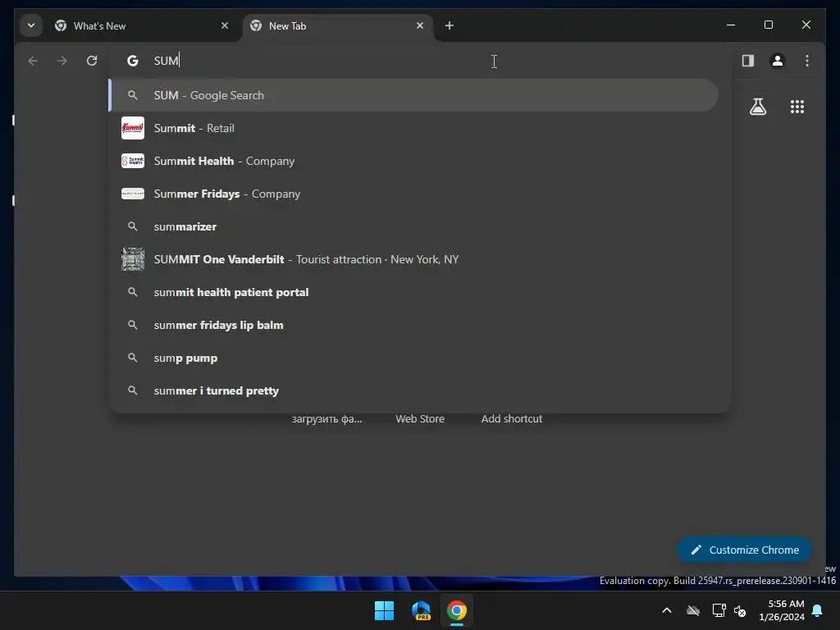The height and width of the screenshot is (630, 840).
Task: Choose the SUM - Google Search suggestion
Action: [413, 95]
